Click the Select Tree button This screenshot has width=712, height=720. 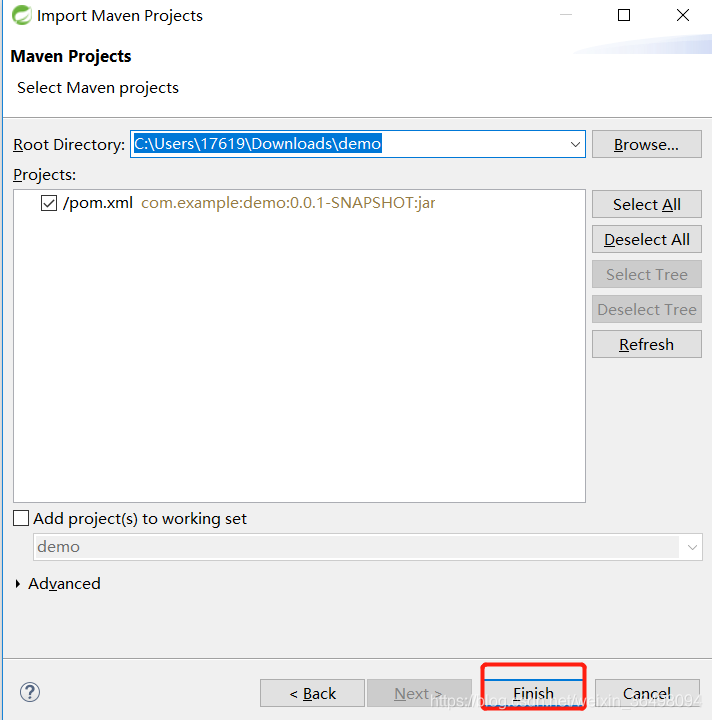(646, 274)
